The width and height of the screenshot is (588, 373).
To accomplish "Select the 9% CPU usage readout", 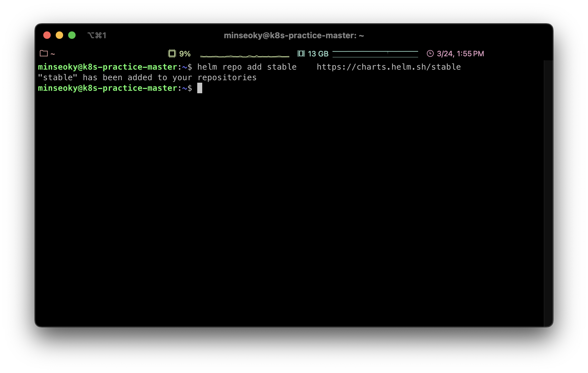I will click(x=185, y=54).
